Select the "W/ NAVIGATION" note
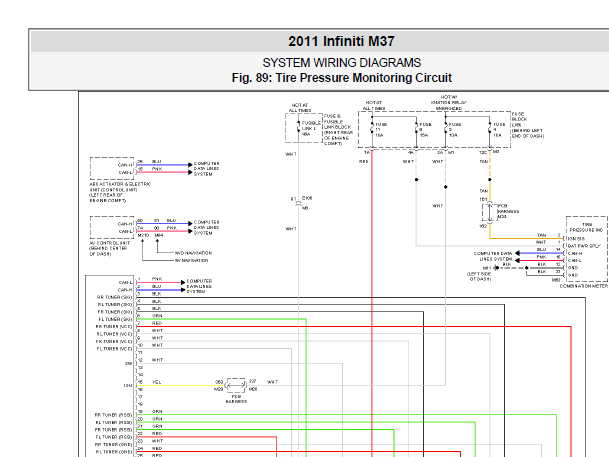 [191, 260]
